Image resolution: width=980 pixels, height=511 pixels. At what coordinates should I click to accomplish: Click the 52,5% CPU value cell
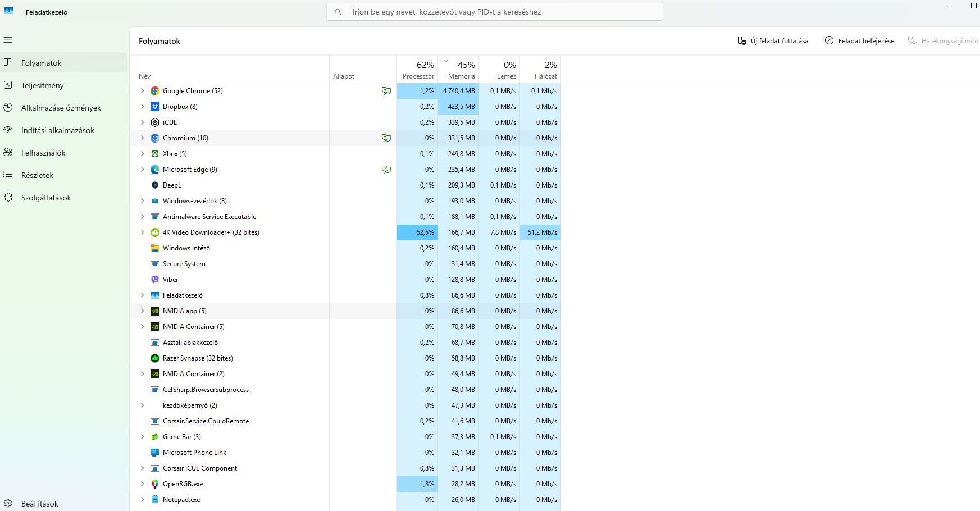tap(417, 232)
